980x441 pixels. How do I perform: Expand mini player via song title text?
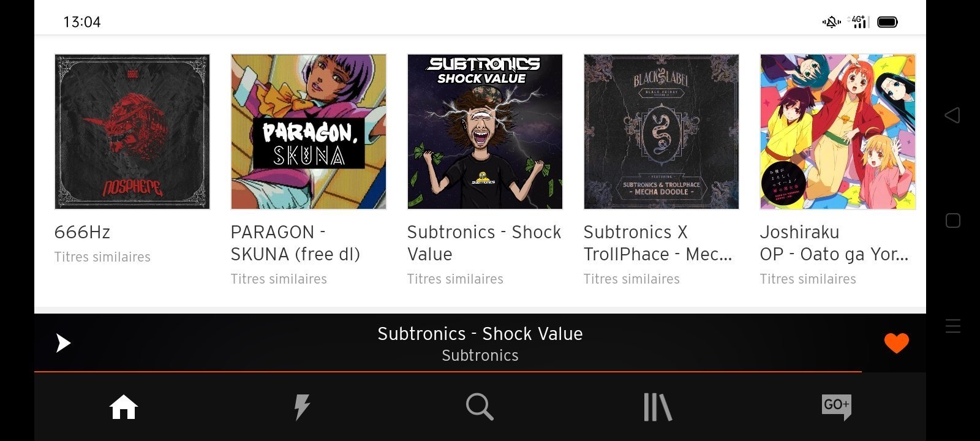click(480, 334)
